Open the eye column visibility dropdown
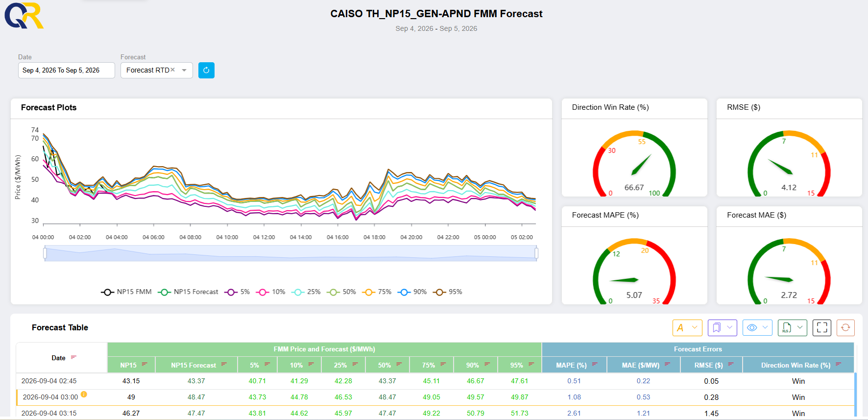The width and height of the screenshot is (868, 420). pyautogui.click(x=757, y=328)
